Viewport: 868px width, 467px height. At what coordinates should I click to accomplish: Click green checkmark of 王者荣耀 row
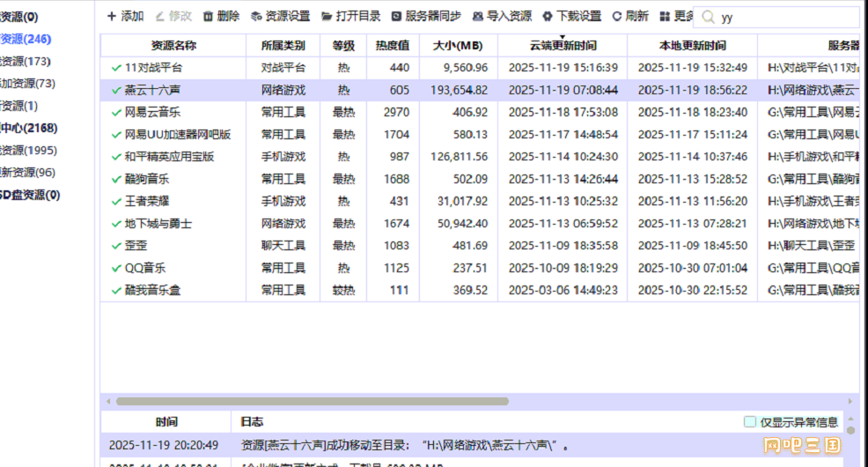[115, 201]
